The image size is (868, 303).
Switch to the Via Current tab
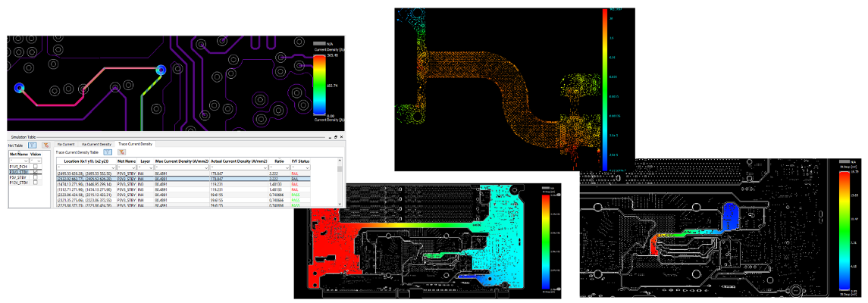[66, 145]
